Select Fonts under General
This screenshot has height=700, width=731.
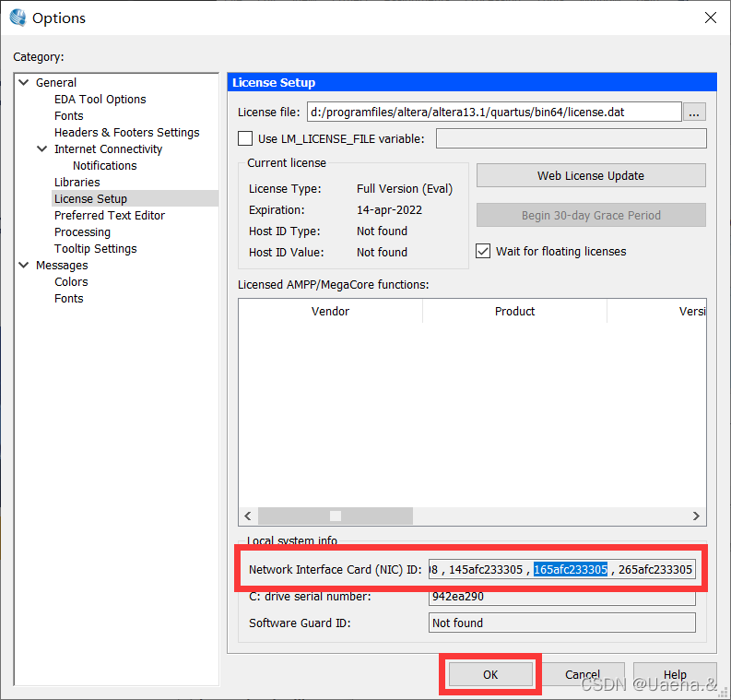tap(68, 115)
